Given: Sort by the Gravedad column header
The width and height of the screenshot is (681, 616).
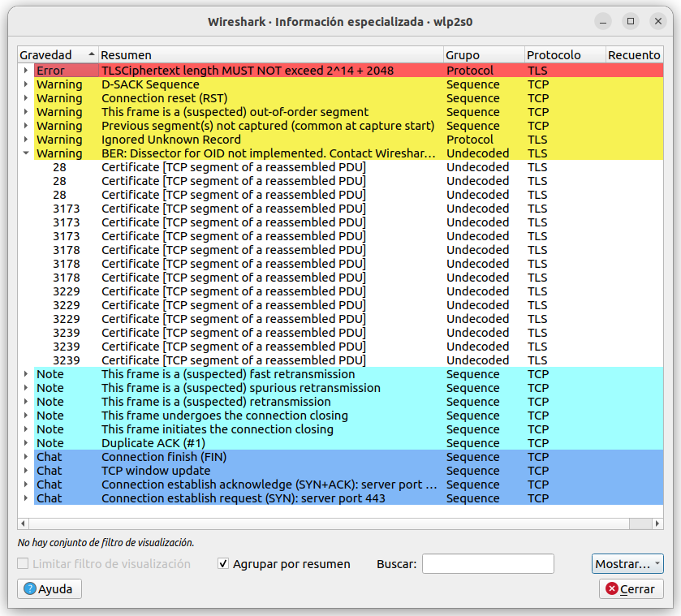Looking at the screenshot, I should (x=58, y=55).
